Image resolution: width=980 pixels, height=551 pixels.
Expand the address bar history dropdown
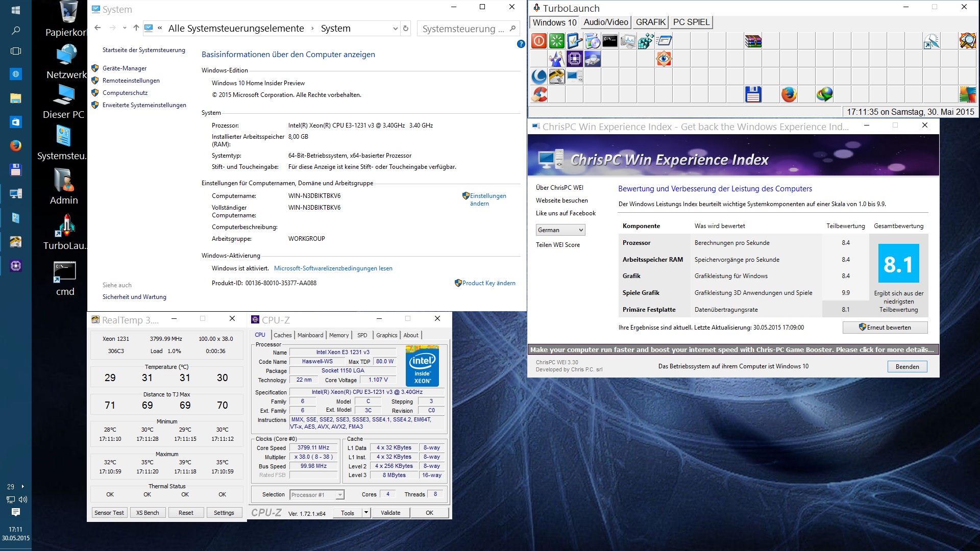coord(395,29)
